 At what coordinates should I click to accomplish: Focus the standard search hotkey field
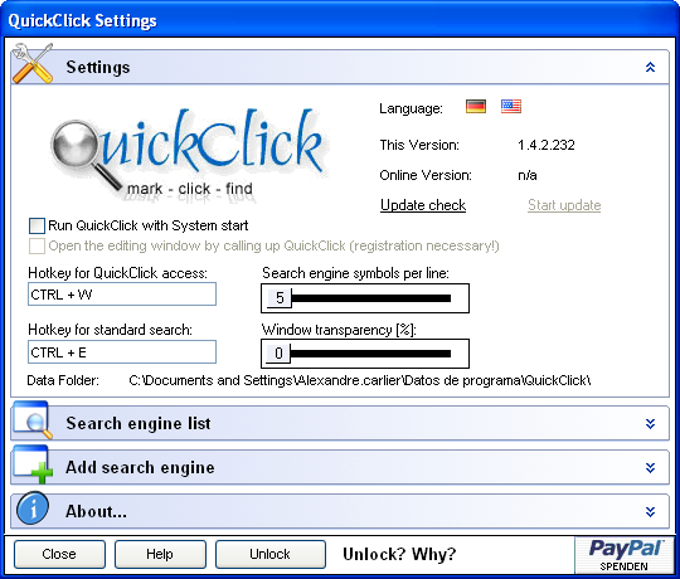pyautogui.click(x=122, y=352)
